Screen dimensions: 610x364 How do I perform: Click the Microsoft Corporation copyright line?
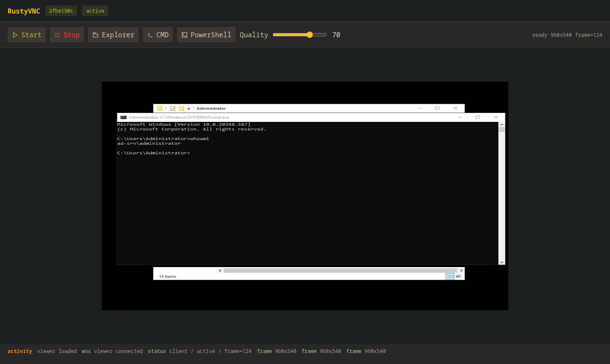pos(191,129)
